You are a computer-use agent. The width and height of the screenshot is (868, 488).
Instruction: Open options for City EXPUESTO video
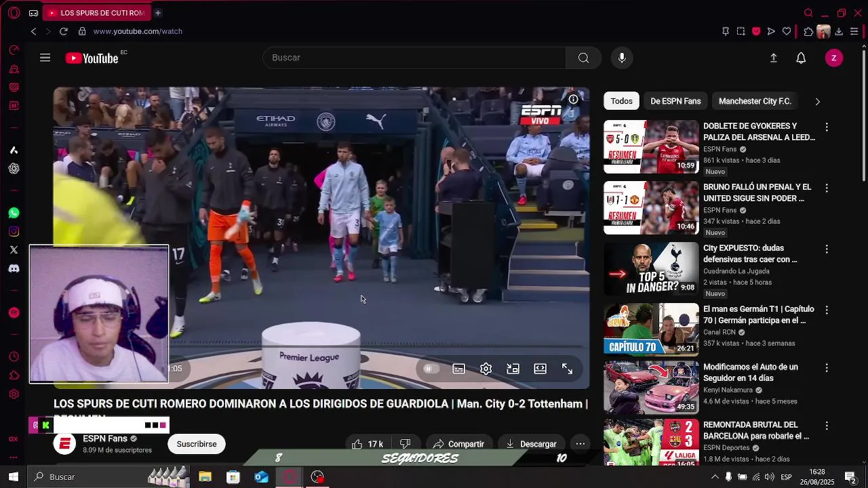pyautogui.click(x=827, y=249)
